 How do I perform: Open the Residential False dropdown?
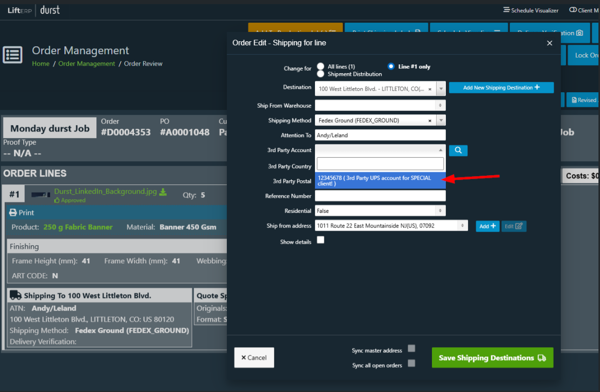(380, 211)
